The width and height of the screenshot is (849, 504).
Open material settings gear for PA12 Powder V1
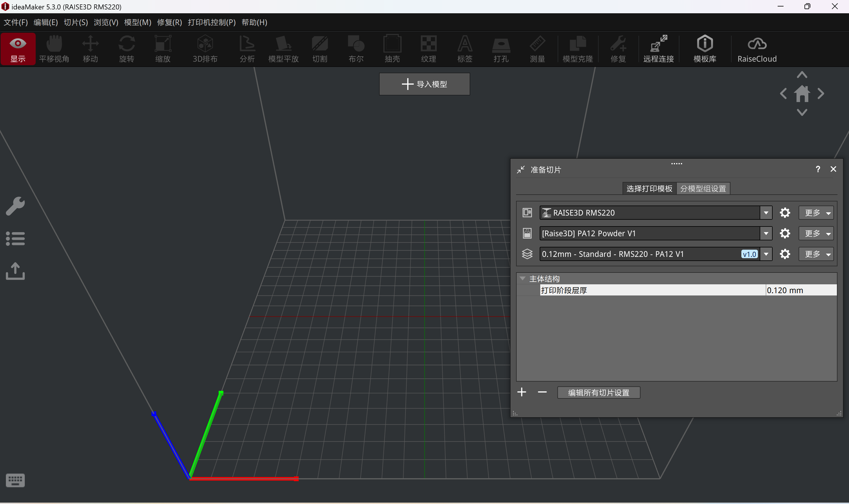point(785,233)
